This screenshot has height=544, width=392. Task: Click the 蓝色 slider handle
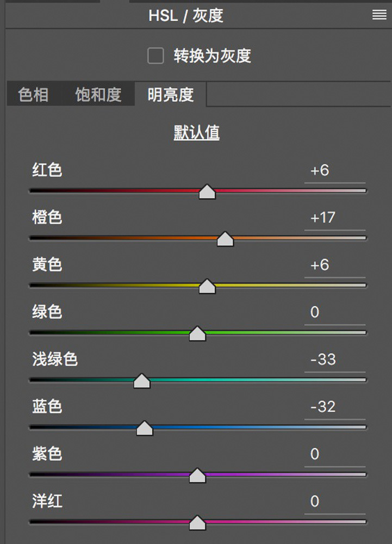pyautogui.click(x=144, y=428)
